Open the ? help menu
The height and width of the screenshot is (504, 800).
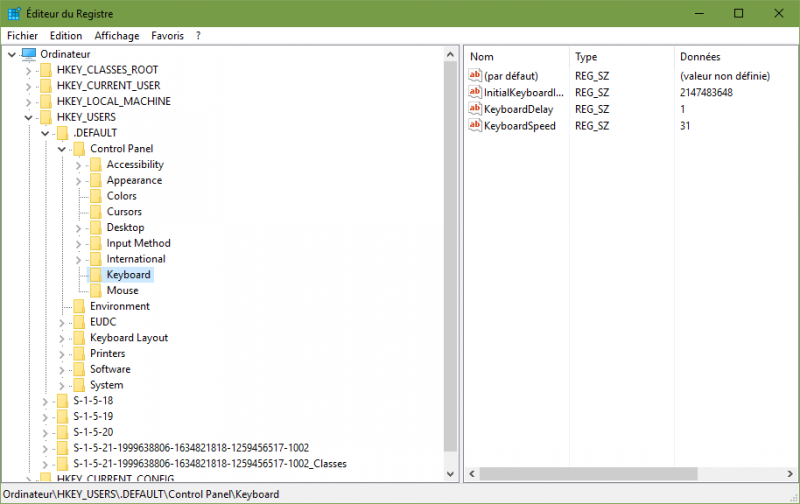tap(198, 36)
